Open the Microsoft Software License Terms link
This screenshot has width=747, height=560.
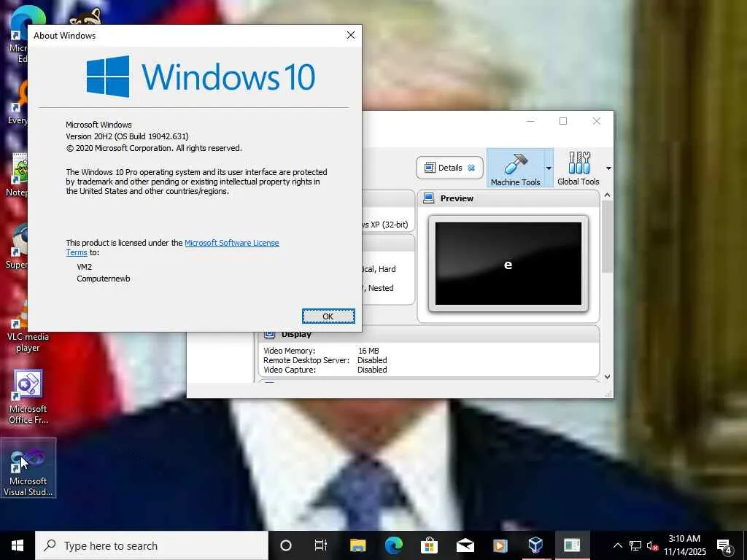click(x=231, y=243)
